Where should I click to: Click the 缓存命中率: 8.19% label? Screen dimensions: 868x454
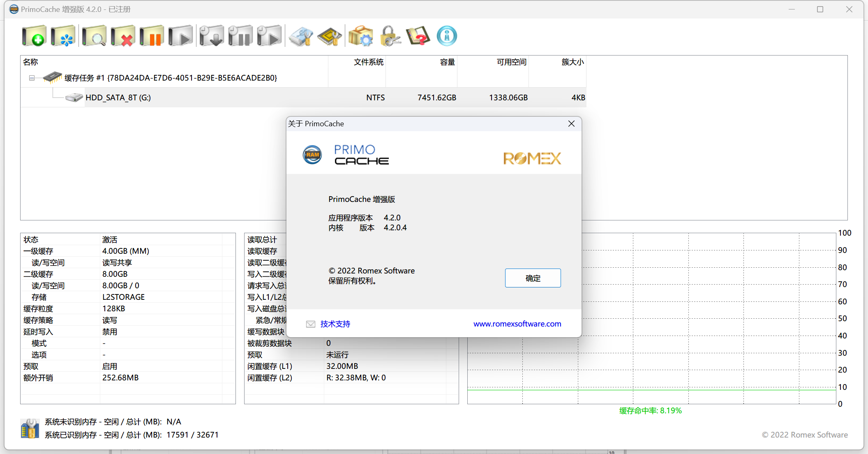pyautogui.click(x=651, y=410)
